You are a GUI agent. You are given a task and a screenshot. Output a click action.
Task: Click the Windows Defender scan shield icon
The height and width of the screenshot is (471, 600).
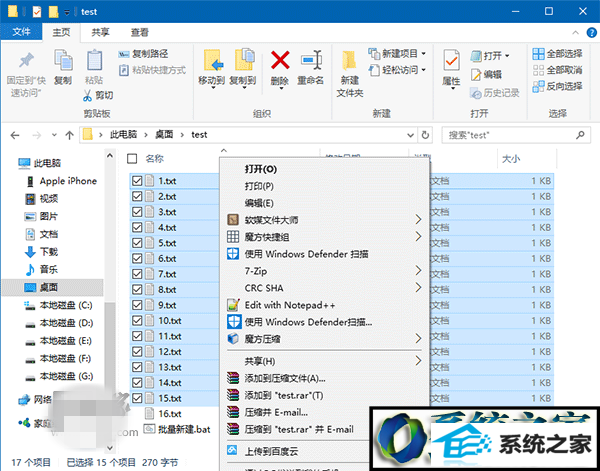point(233,254)
